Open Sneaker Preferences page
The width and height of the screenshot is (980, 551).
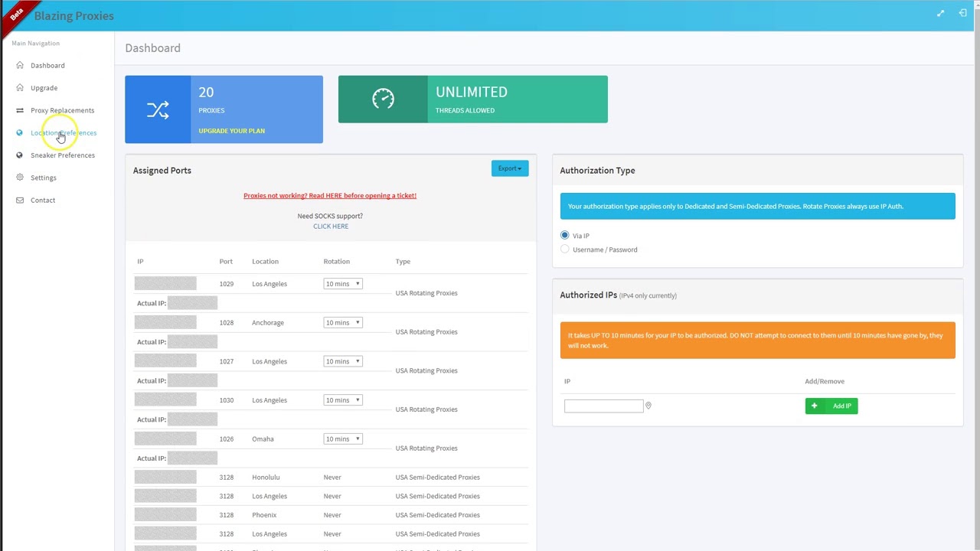[x=63, y=155]
